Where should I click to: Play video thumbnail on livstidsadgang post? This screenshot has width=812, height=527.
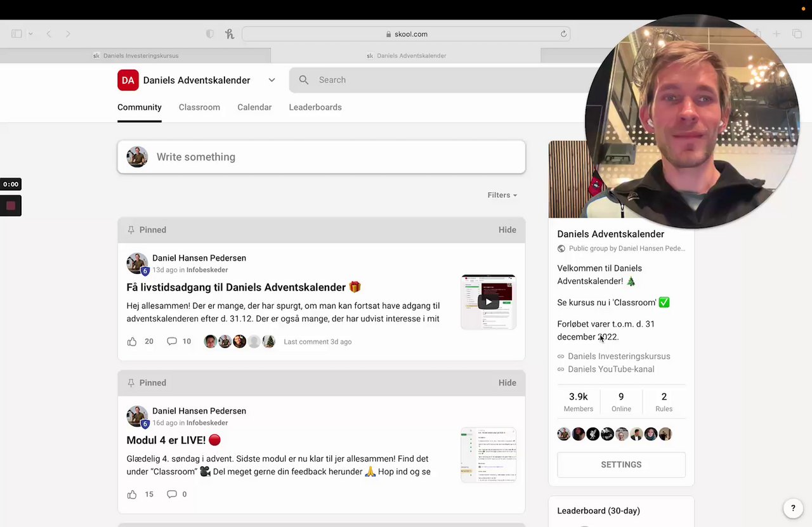click(488, 302)
